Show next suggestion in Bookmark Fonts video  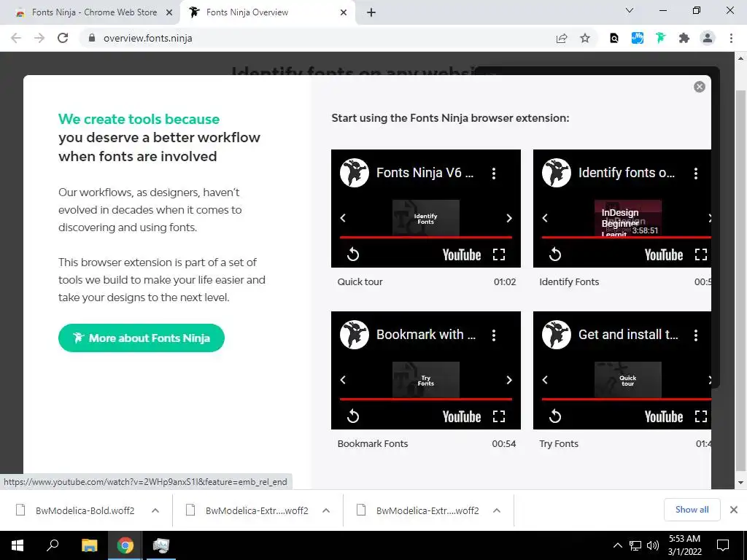coord(509,379)
